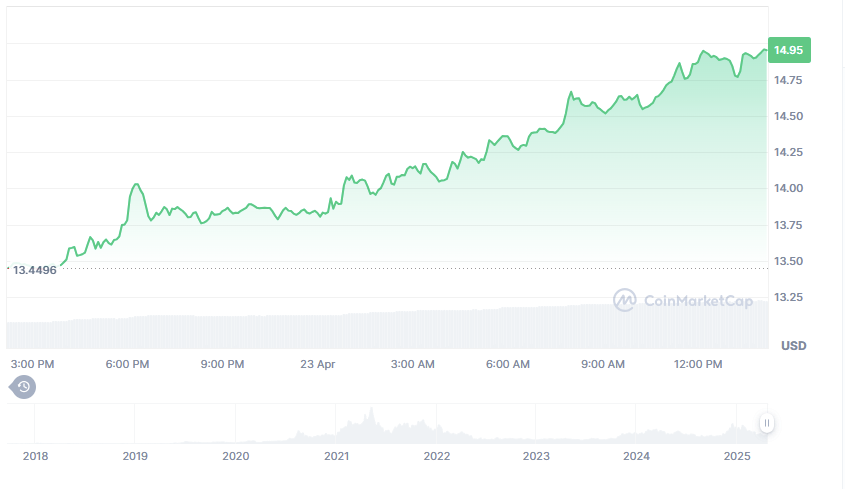Click the USD currency label
The image size is (845, 489).
793,346
